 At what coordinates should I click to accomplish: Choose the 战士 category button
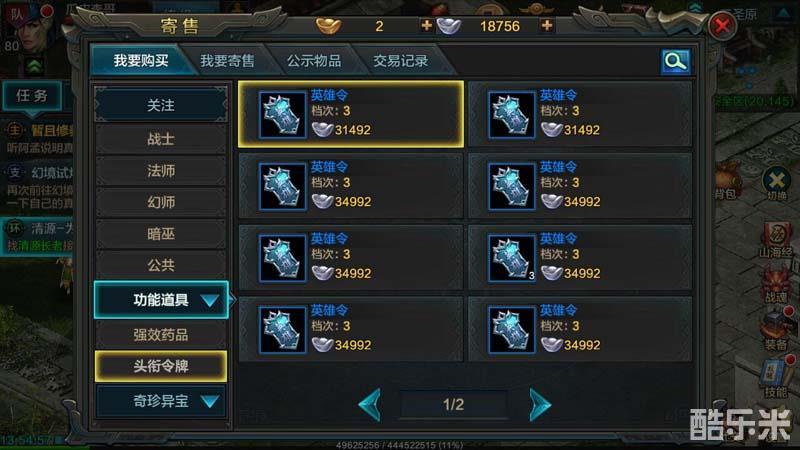tap(161, 139)
